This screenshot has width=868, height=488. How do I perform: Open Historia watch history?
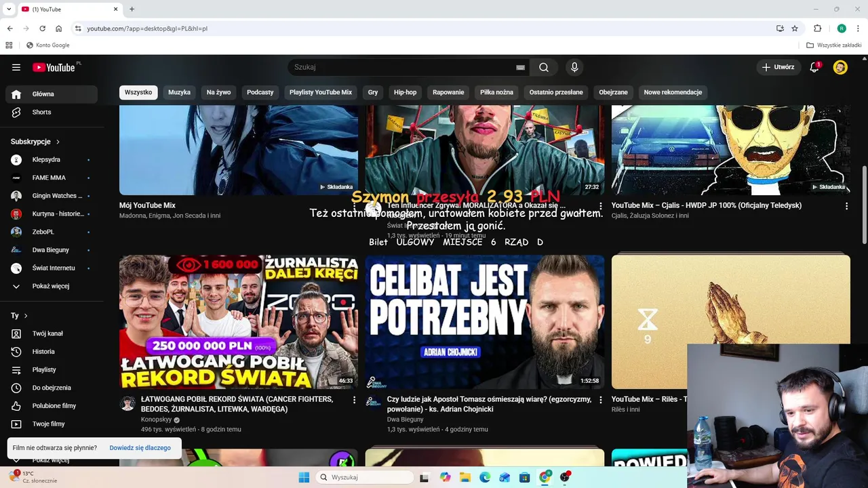click(52, 352)
